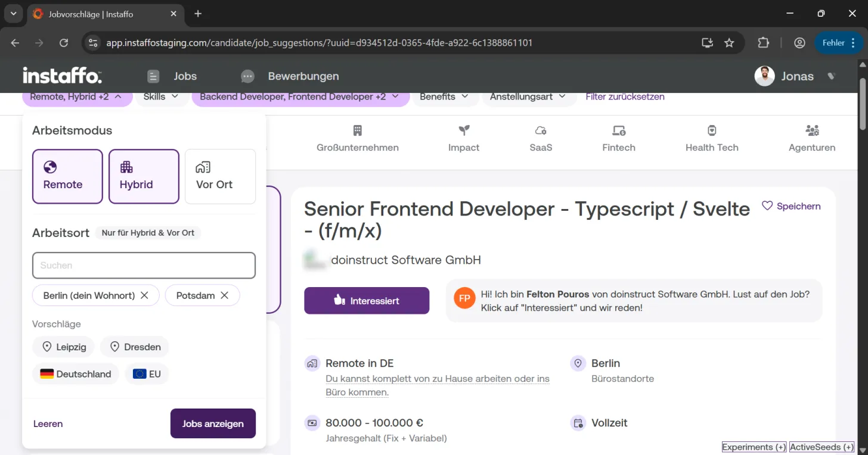Viewport: 868px width, 455px height.
Task: Select the Agenturen category tab
Action: pos(812,139)
